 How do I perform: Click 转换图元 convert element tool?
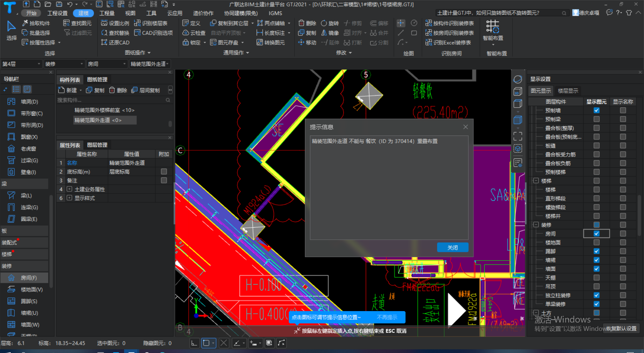click(x=271, y=43)
